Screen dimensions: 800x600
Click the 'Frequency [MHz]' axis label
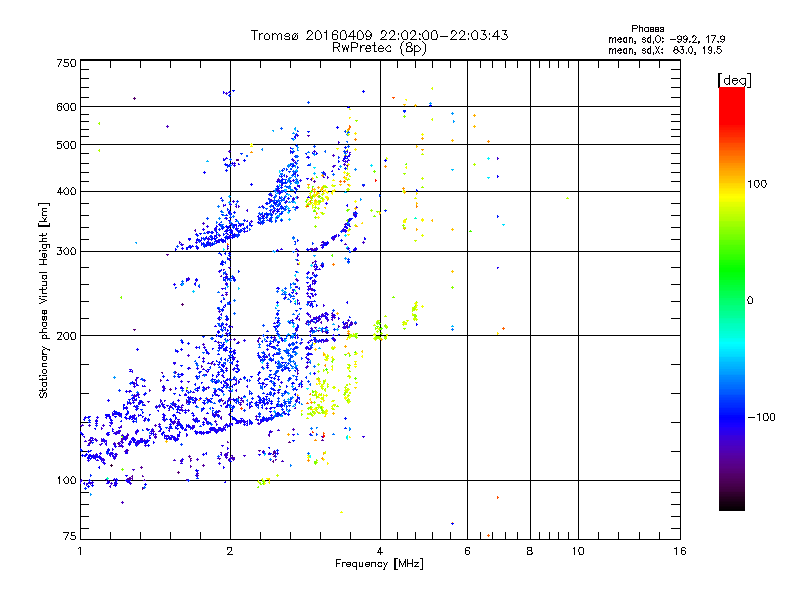379,564
